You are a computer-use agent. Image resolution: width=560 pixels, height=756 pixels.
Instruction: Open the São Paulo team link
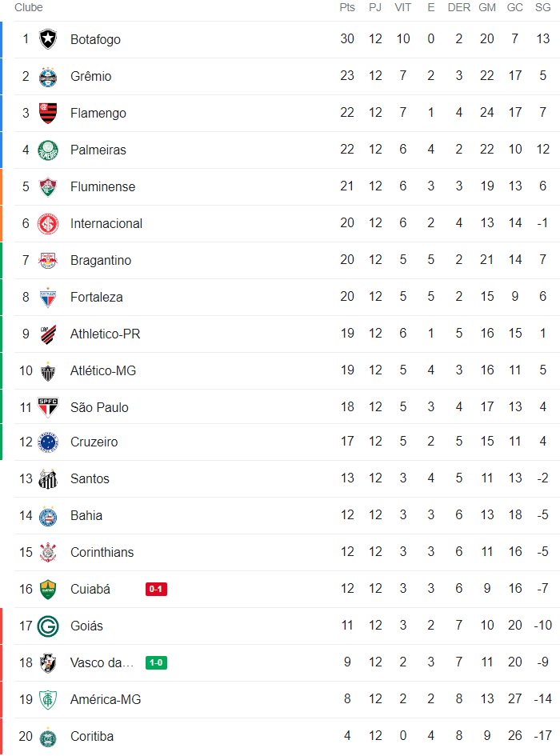tap(99, 407)
